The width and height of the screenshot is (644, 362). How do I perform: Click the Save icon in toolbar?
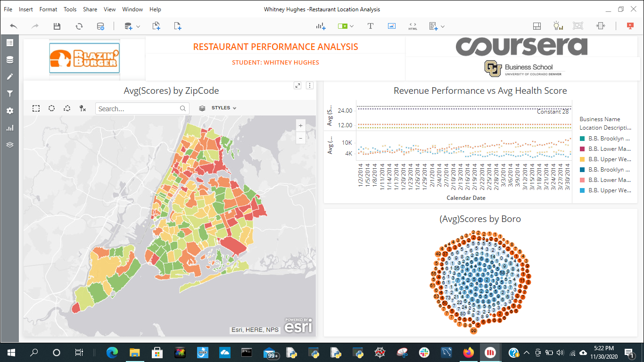coord(57,26)
